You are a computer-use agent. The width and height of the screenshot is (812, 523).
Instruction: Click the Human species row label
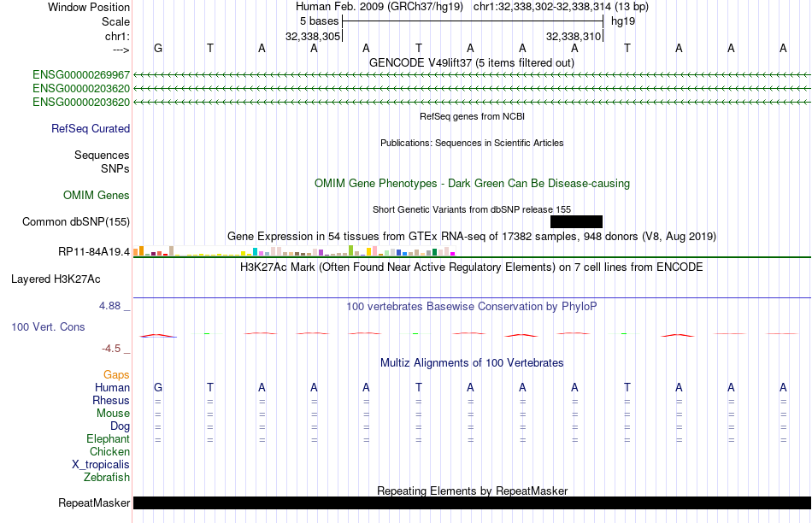click(112, 387)
